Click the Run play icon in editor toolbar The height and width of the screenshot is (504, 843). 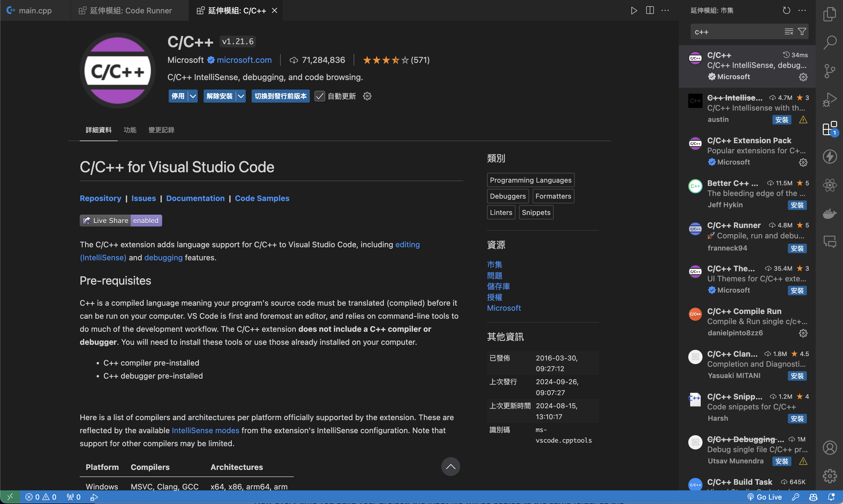coord(633,11)
